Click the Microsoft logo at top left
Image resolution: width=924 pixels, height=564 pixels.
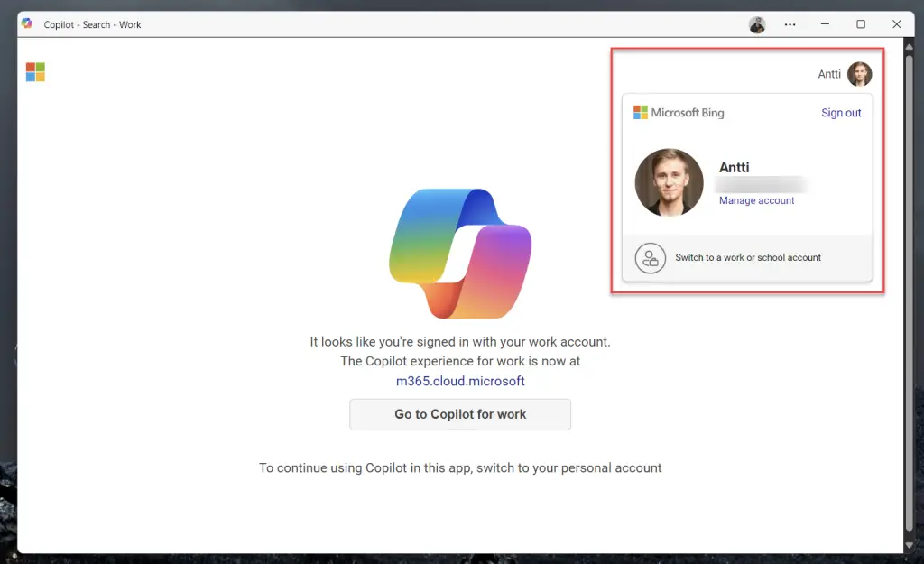35,72
